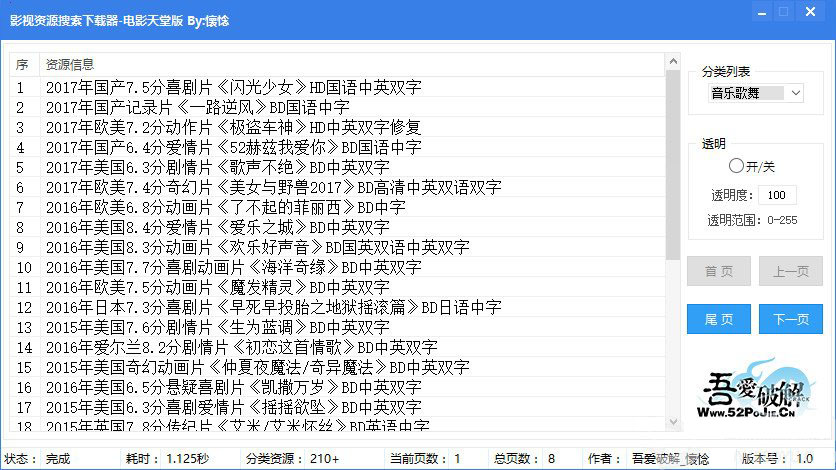Select row 16 《凯撒万岁》BD中英双字
Image resolution: width=836 pixels, height=470 pixels.
[337, 387]
